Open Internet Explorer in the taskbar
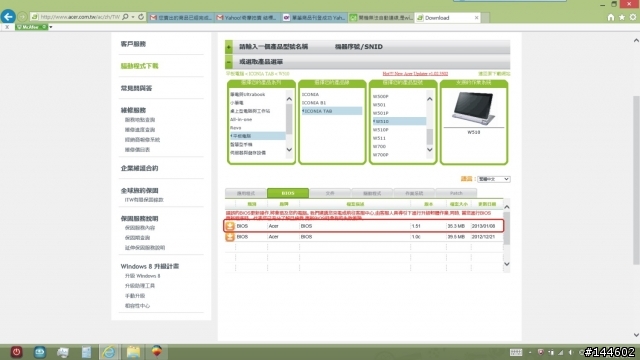 (109, 352)
